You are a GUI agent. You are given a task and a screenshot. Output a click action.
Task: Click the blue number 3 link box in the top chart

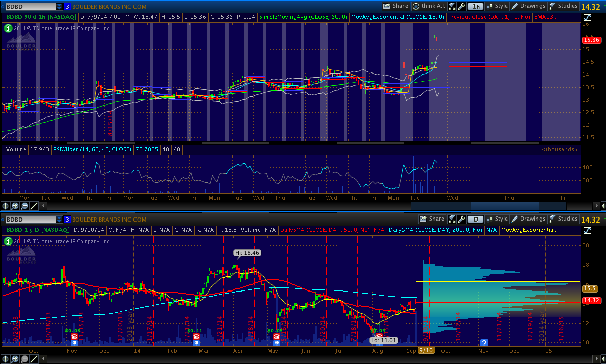[67, 7]
